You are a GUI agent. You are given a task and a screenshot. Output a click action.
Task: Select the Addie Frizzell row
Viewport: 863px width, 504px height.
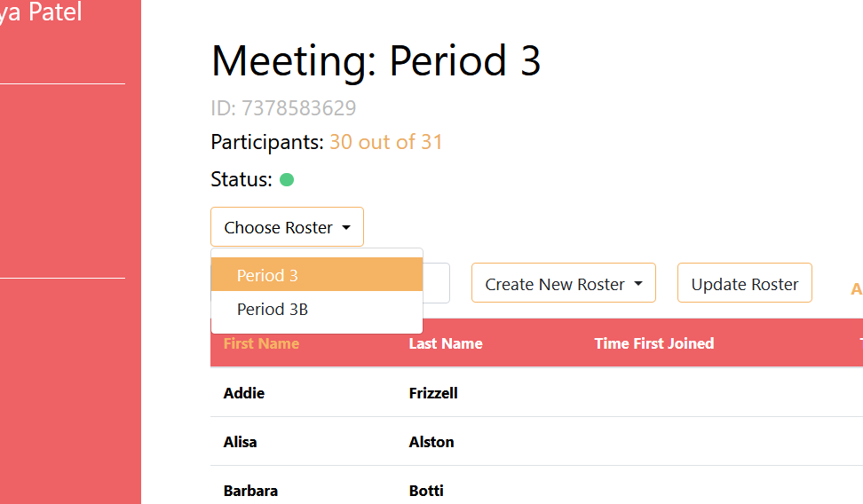click(536, 393)
